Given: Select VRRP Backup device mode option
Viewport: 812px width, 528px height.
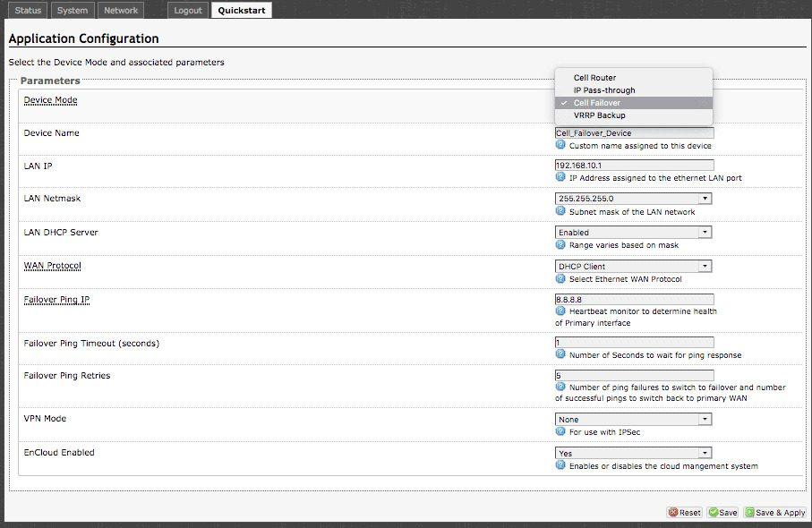Looking at the screenshot, I should pyautogui.click(x=599, y=115).
